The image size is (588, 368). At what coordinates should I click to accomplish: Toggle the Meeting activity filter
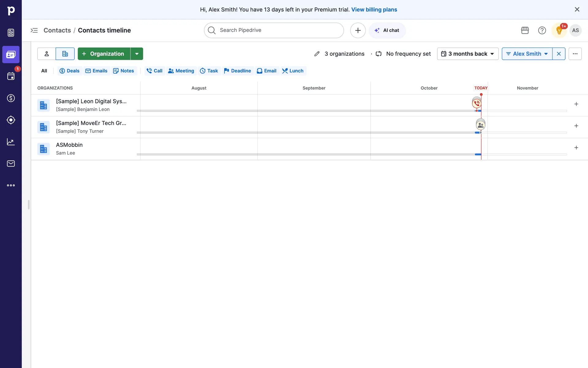click(181, 71)
